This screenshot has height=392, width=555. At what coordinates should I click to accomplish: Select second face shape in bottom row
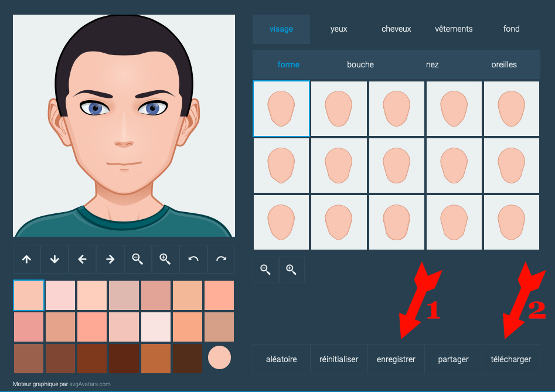point(339,222)
